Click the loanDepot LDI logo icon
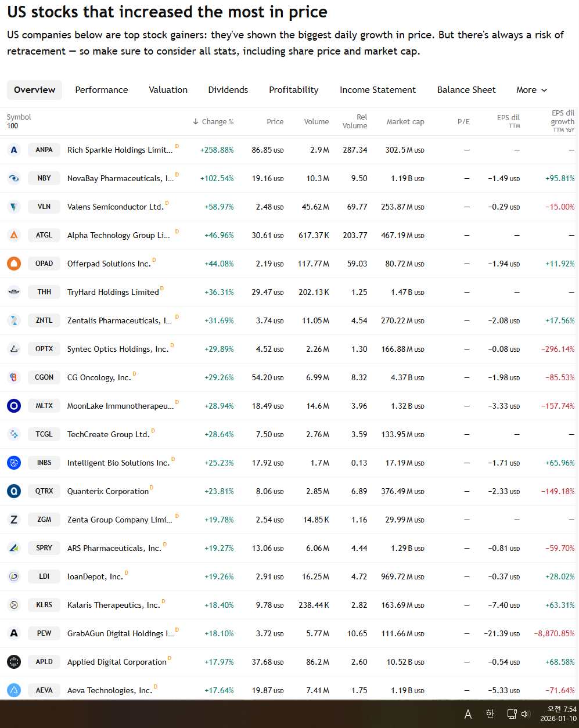 14,576
